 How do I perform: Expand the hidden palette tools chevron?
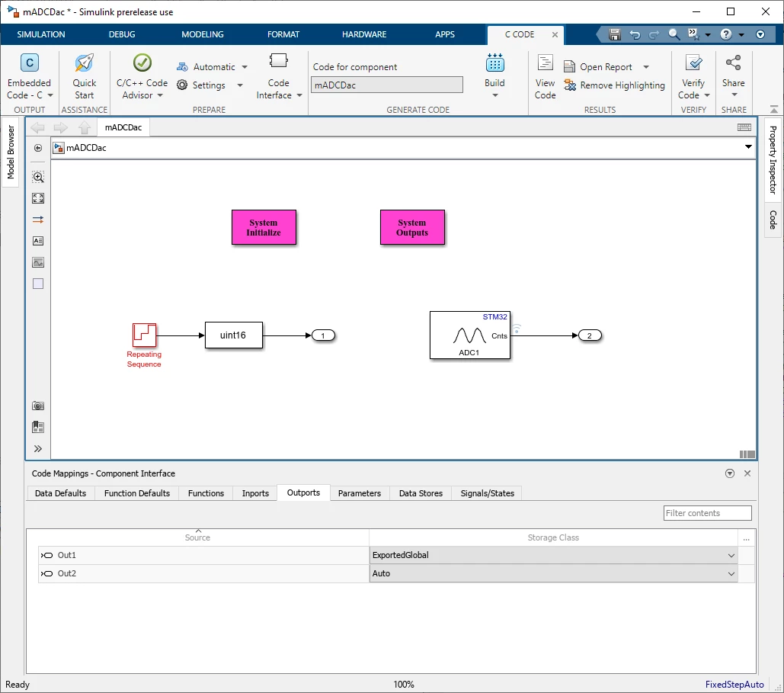[38, 449]
